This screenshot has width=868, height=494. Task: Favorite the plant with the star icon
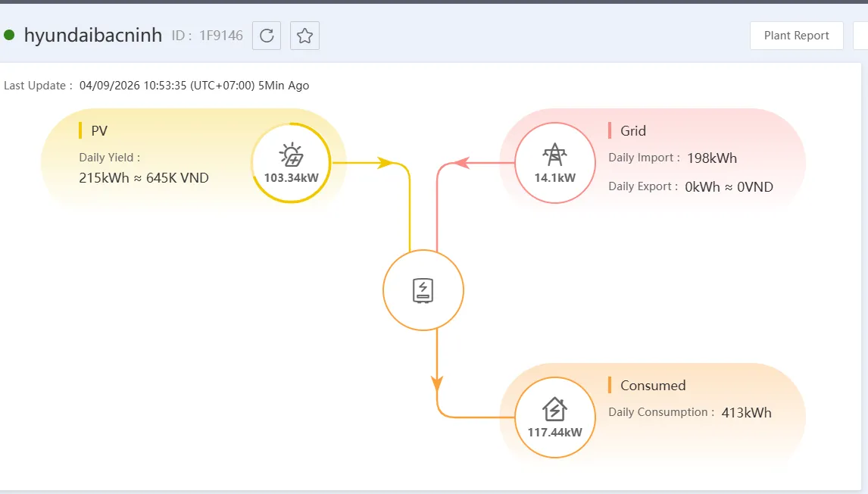coord(305,36)
